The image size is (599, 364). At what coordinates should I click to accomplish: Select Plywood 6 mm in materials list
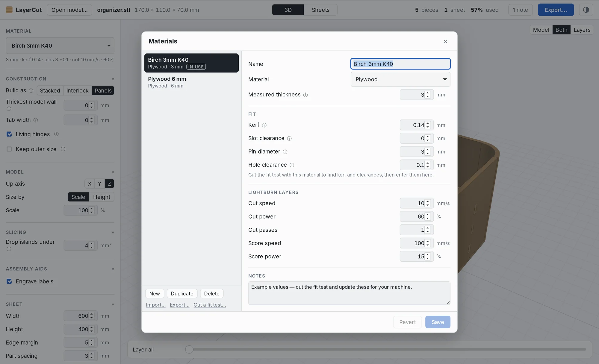click(191, 82)
